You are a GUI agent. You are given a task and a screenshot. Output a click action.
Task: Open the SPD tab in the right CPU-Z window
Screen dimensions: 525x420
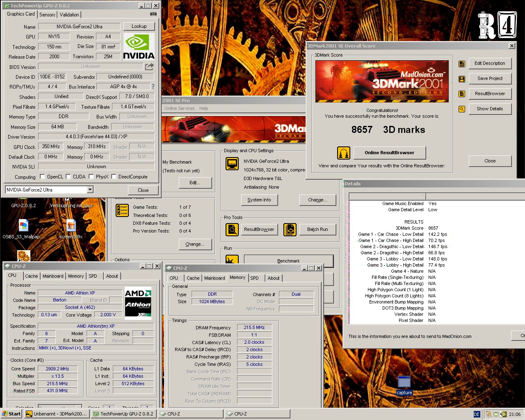tap(254, 278)
